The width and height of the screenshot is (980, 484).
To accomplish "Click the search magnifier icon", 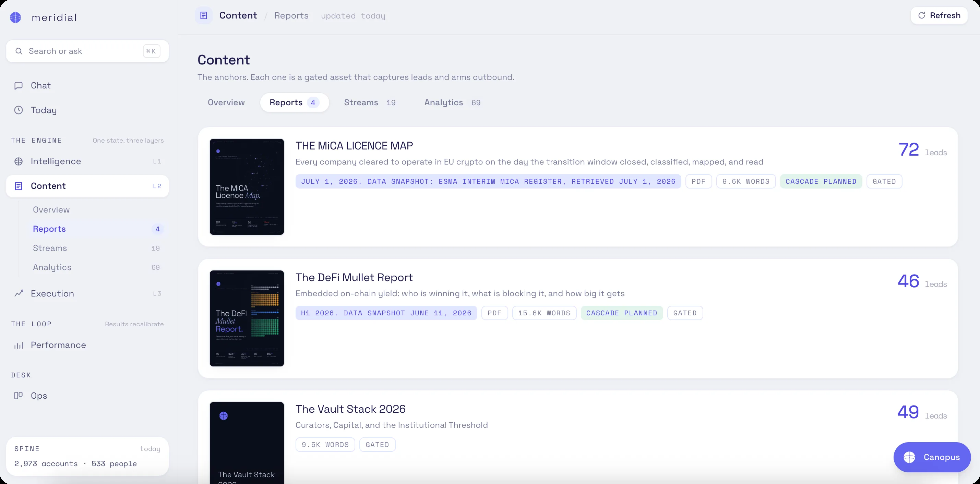I will pyautogui.click(x=19, y=51).
